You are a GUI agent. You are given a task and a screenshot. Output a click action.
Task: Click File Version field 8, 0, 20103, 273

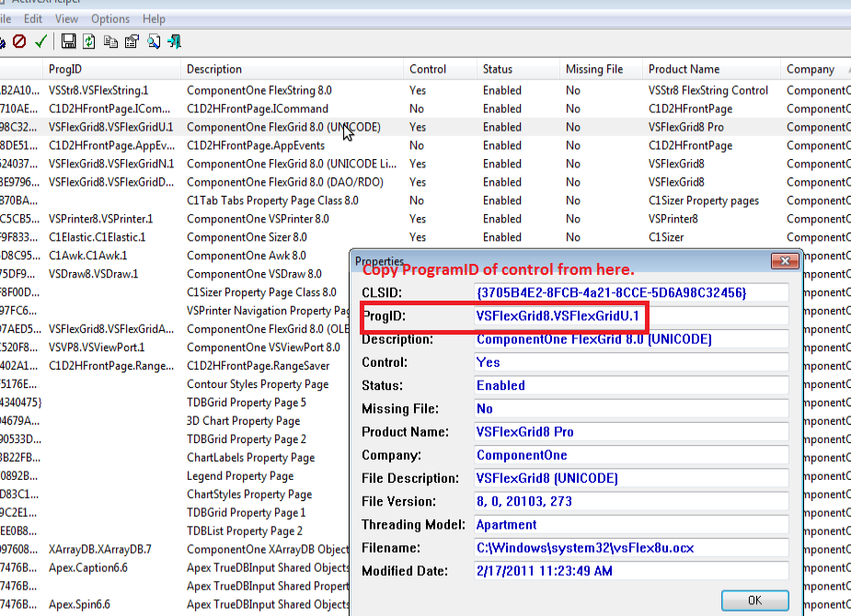click(631, 502)
